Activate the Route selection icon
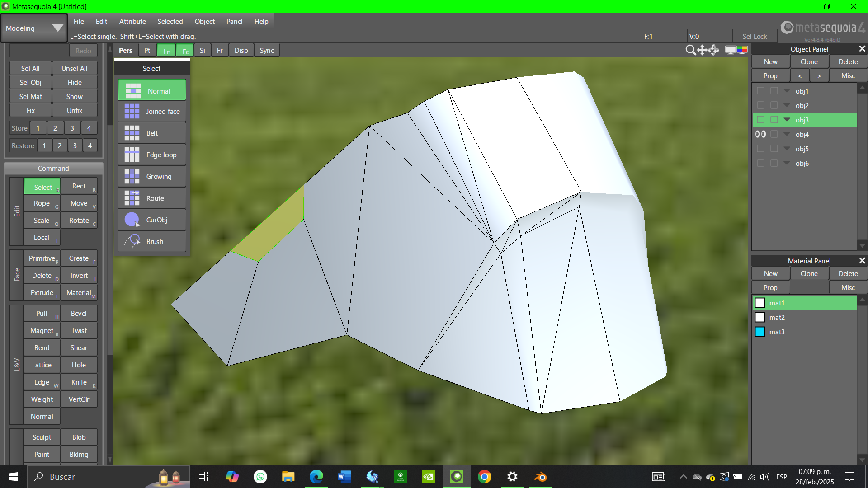Image resolution: width=868 pixels, height=488 pixels. click(132, 198)
